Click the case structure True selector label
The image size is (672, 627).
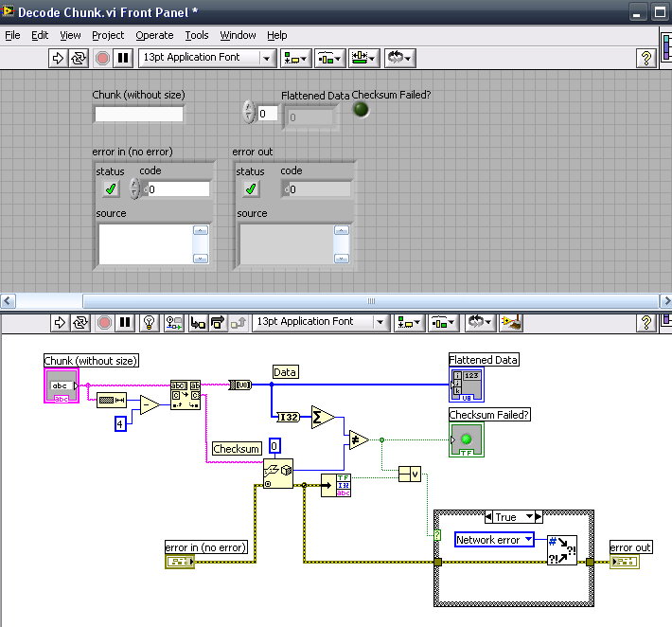(x=506, y=517)
